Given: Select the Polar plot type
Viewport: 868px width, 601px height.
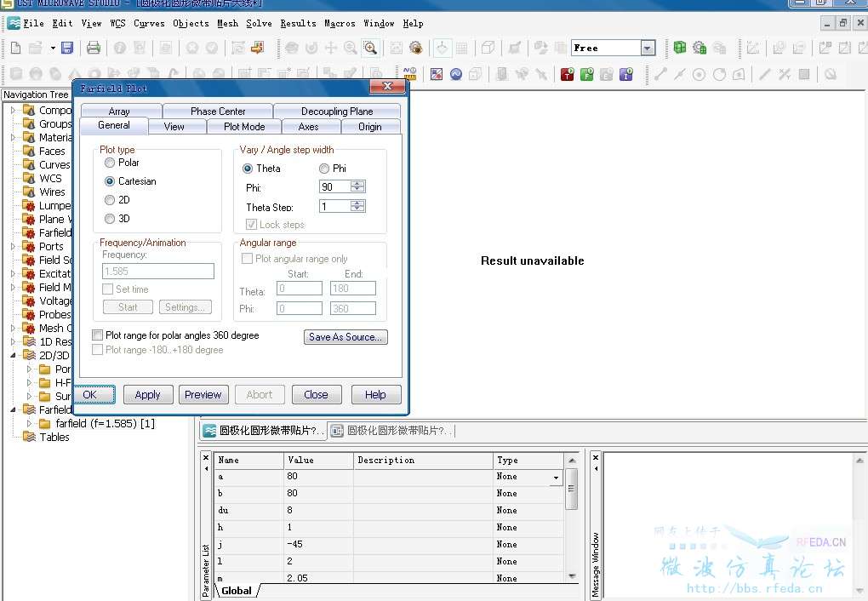Looking at the screenshot, I should click(110, 163).
